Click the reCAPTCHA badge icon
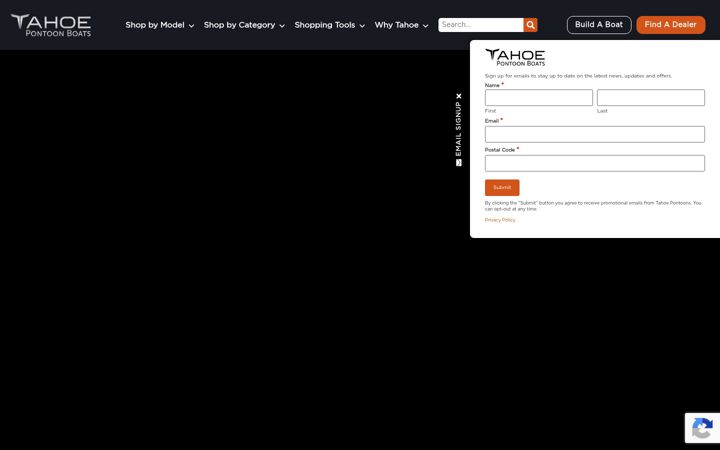This screenshot has width=720, height=450. (702, 428)
